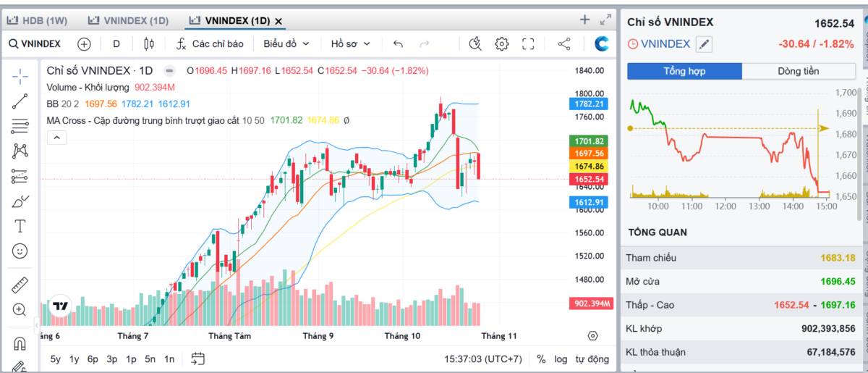Select the Tham chiếu 1683.18 value

[x=838, y=258]
